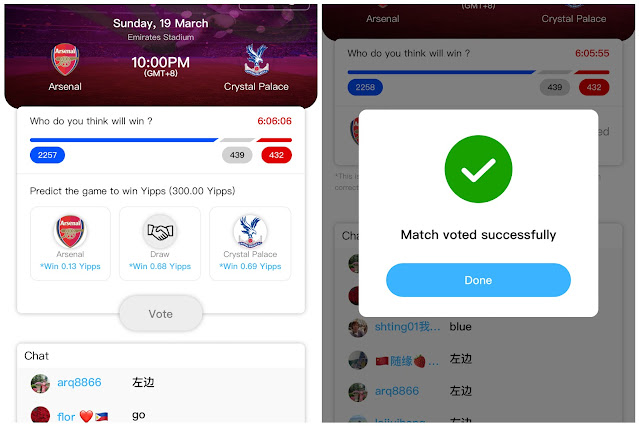Open flor's profile avatar in chat
Viewport: 639px width, 426px height.
(x=40, y=415)
